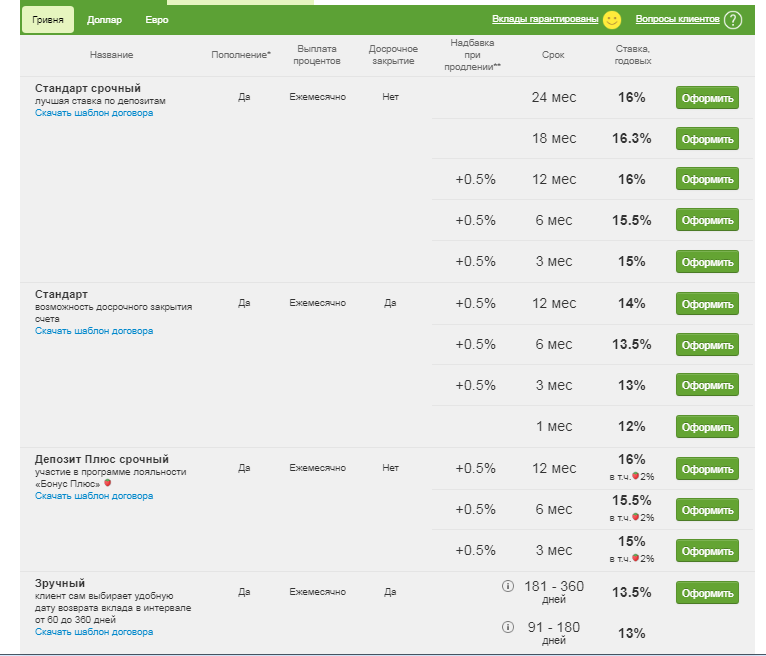This screenshot has width=766, height=656.
Task: Click the лучшая ставка по депозитам subtitle
Action: [x=100, y=101]
